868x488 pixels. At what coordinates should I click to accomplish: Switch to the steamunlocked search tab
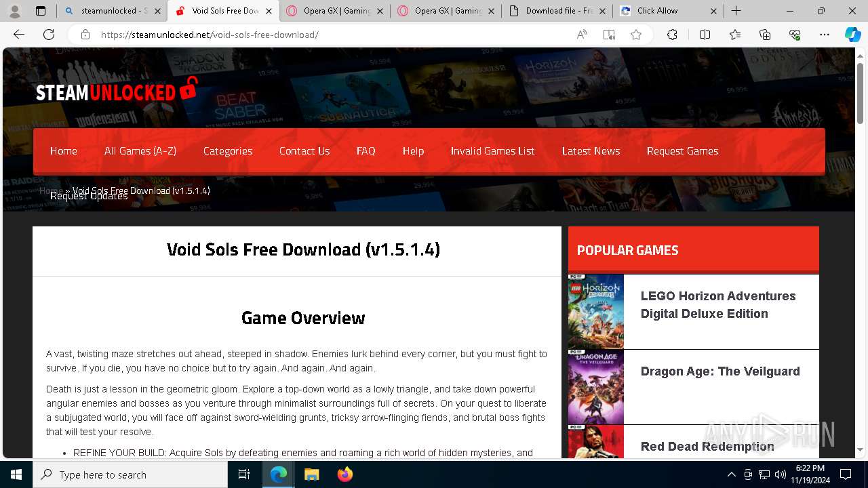112,11
